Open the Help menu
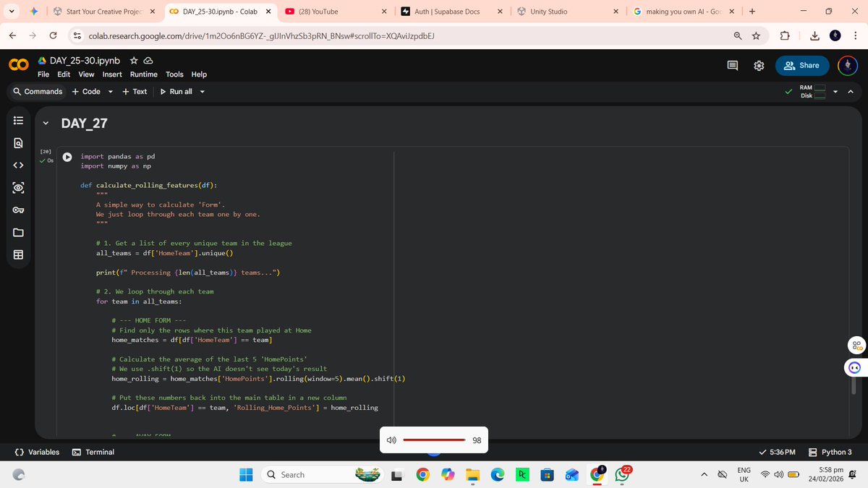 click(x=199, y=74)
